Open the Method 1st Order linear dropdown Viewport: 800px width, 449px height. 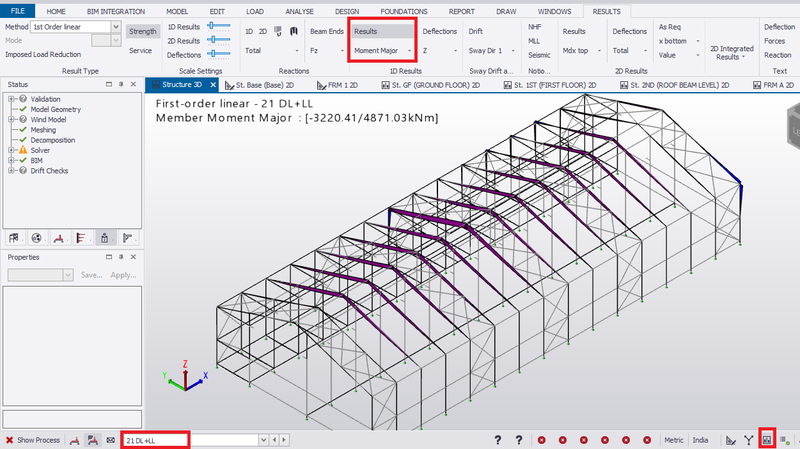click(116, 27)
